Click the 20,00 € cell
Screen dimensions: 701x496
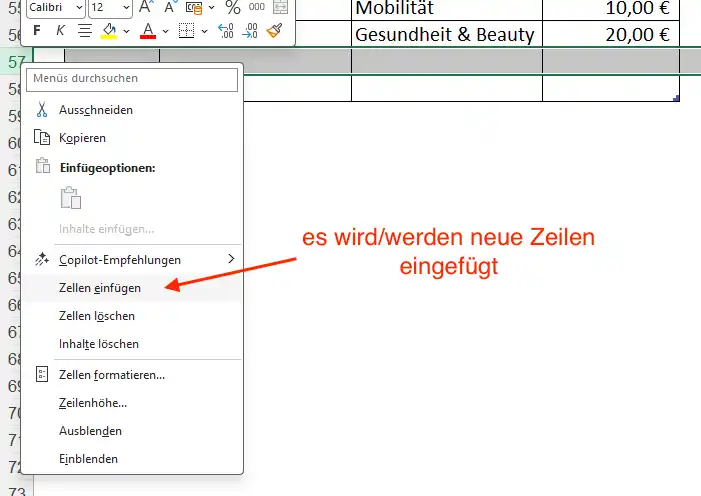click(x=611, y=34)
